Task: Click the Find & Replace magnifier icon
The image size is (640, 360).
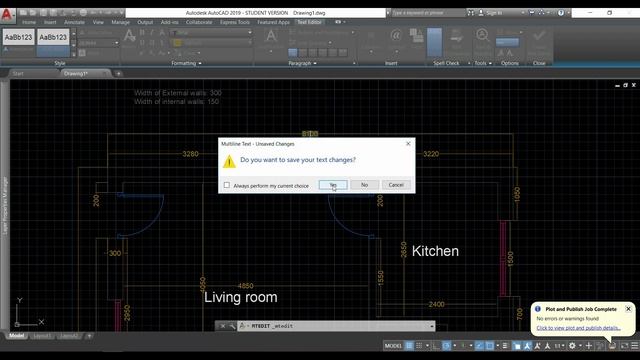Action: pyautogui.click(x=482, y=36)
